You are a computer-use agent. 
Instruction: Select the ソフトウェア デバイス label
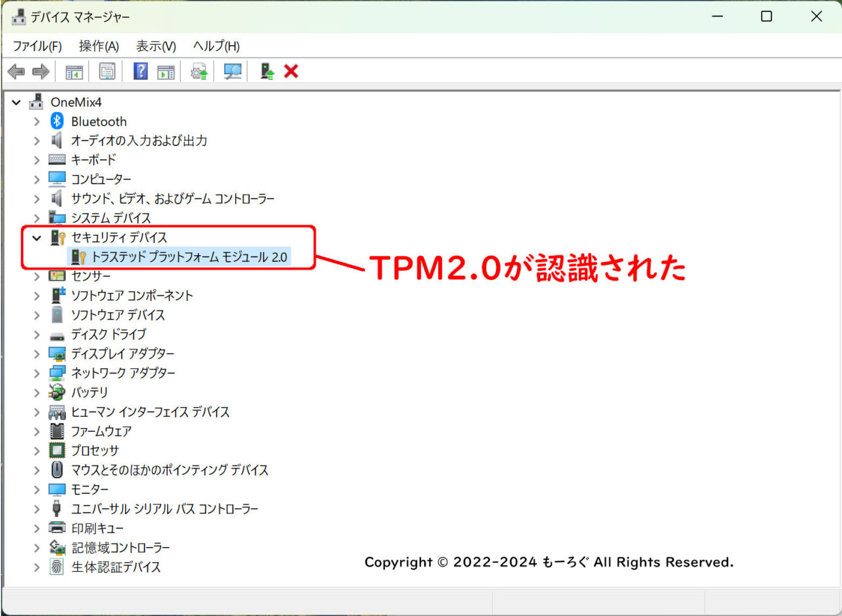click(118, 315)
